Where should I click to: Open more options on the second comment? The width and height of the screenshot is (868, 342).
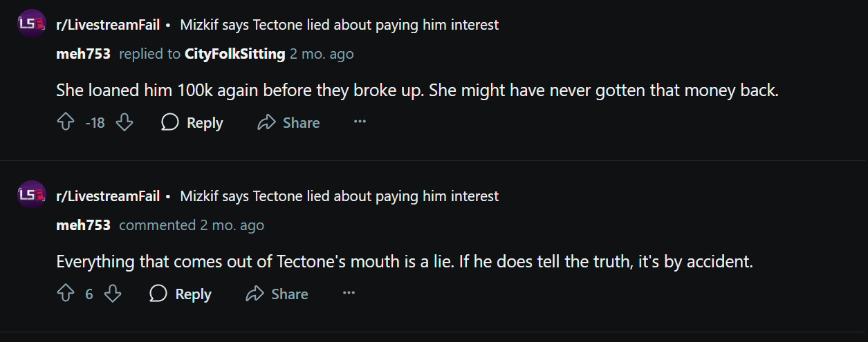click(349, 294)
